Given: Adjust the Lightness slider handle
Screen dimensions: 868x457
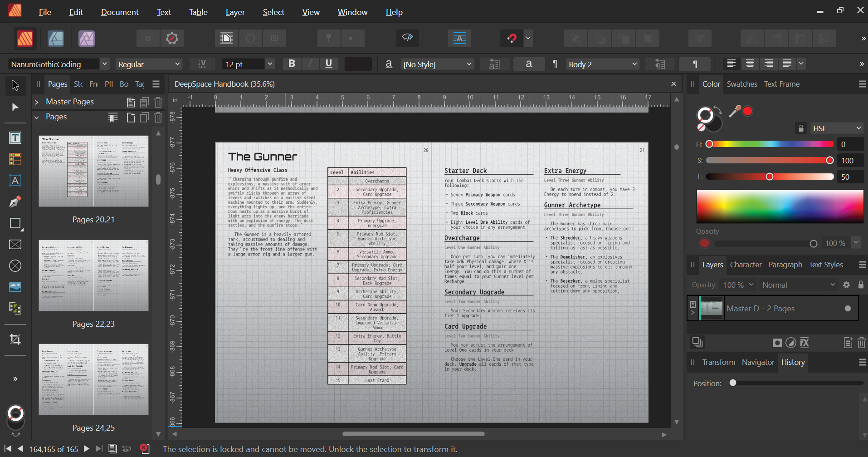Looking at the screenshot, I should click(769, 177).
